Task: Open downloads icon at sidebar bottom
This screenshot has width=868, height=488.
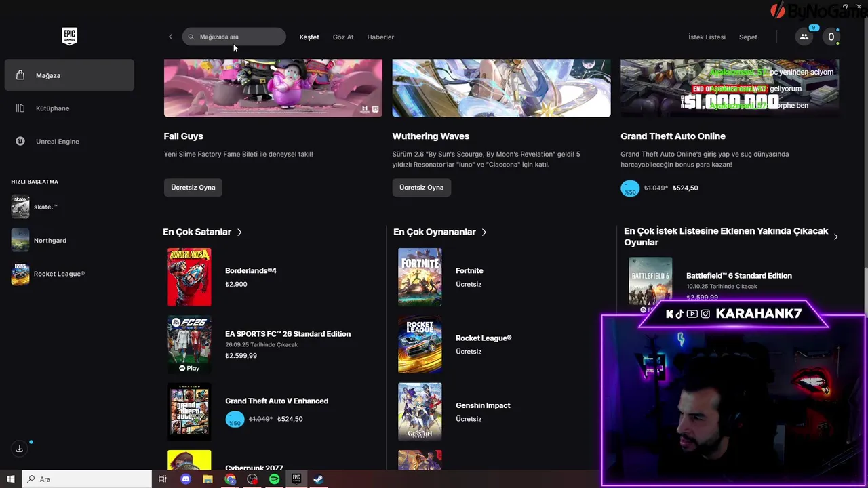Action: 20,449
